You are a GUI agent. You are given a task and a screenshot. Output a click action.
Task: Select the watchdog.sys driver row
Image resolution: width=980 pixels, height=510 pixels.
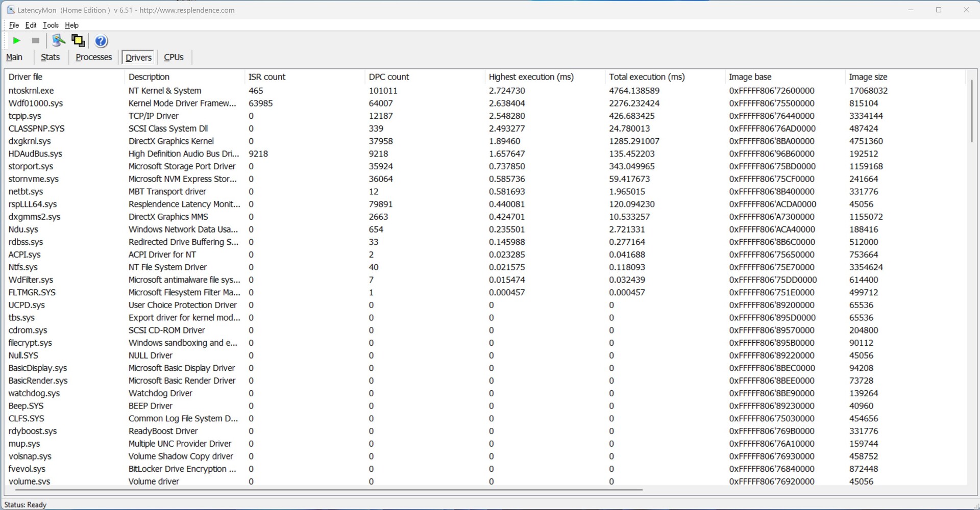coord(485,393)
